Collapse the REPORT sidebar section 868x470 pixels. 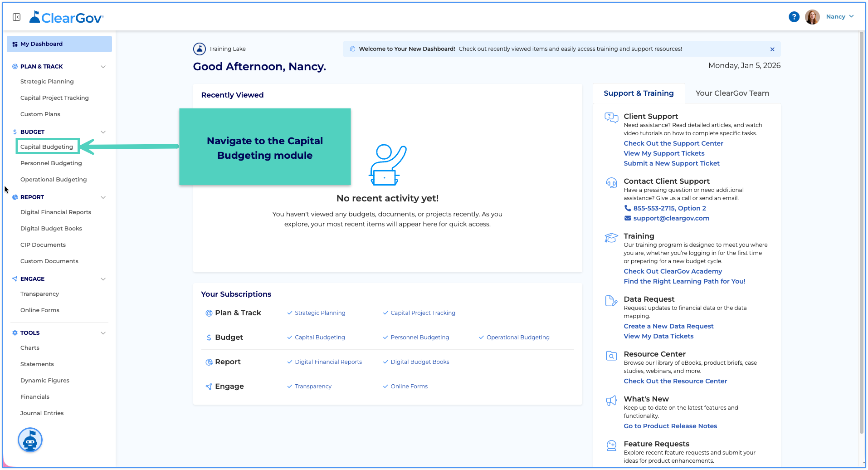pos(103,197)
